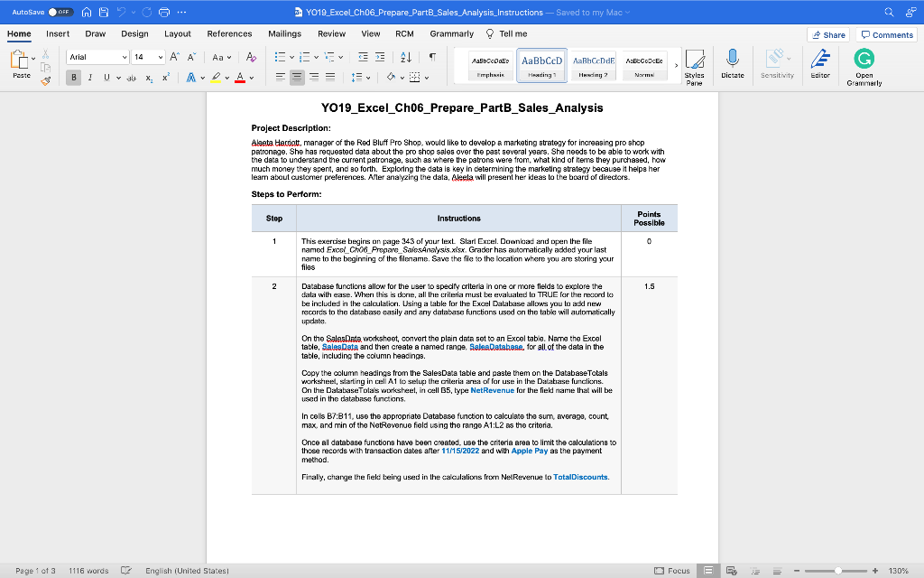Toggle Bold formatting
924x578 pixels.
74,78
